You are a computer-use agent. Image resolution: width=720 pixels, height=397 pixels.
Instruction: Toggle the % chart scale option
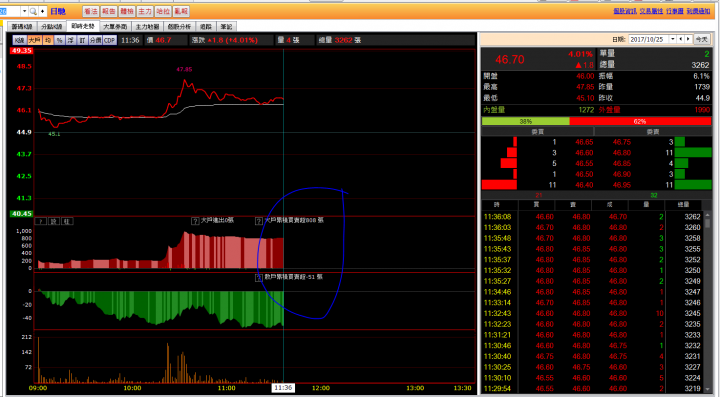pyautogui.click(x=59, y=40)
